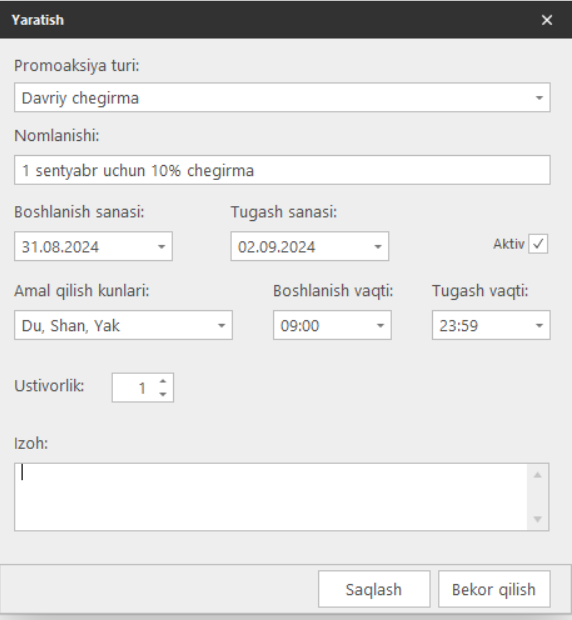The height and width of the screenshot is (620, 572).
Task: Increase Ustivorlik value with up arrow
Action: pos(162,381)
